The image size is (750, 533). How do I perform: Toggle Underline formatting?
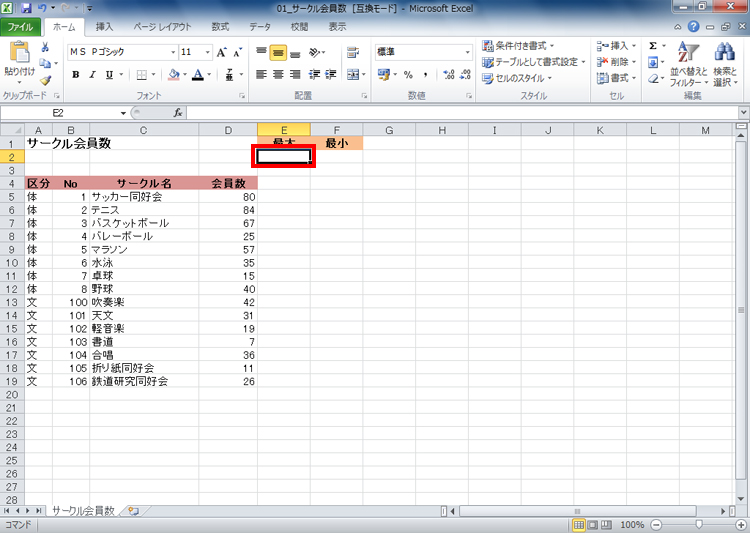pyautogui.click(x=109, y=75)
